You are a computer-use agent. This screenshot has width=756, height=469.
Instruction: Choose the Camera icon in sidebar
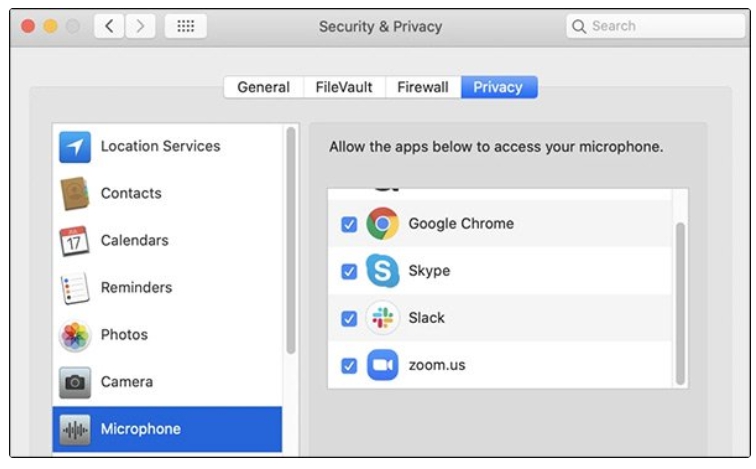(x=75, y=382)
